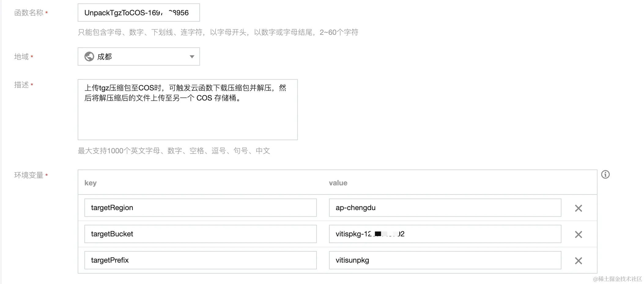Click inside the 描述 description text area

pyautogui.click(x=187, y=110)
